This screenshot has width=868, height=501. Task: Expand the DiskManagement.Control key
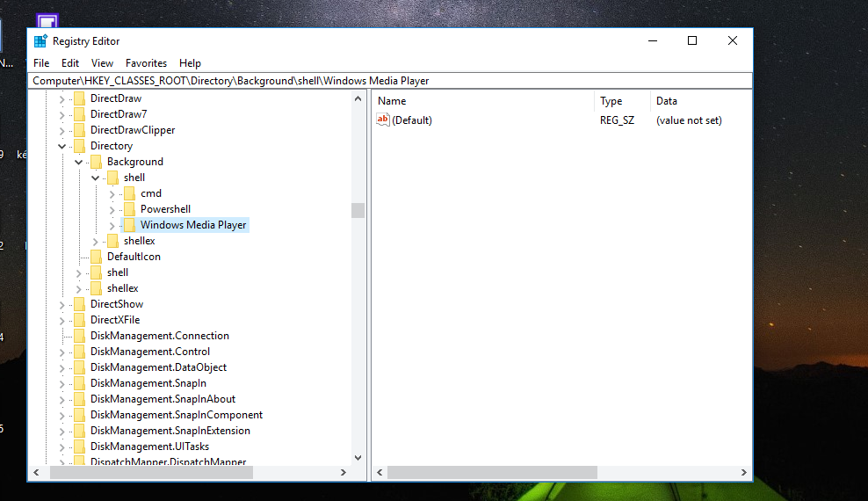pyautogui.click(x=62, y=352)
